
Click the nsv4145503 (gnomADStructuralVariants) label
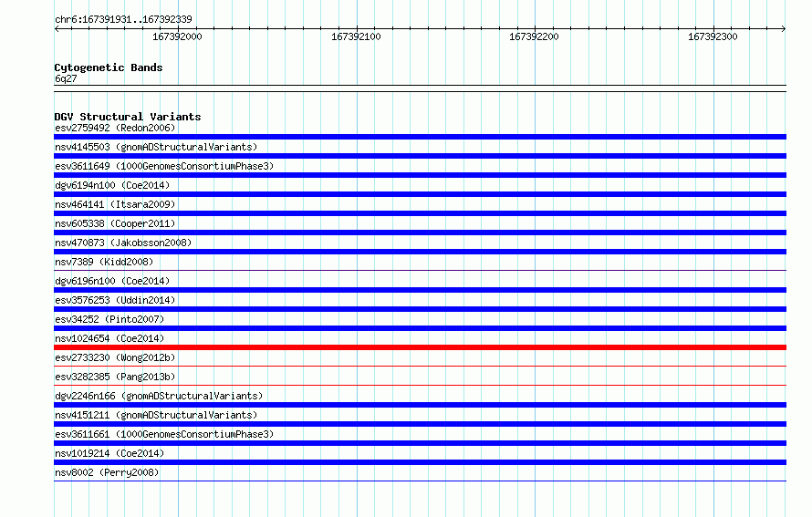tap(156, 147)
